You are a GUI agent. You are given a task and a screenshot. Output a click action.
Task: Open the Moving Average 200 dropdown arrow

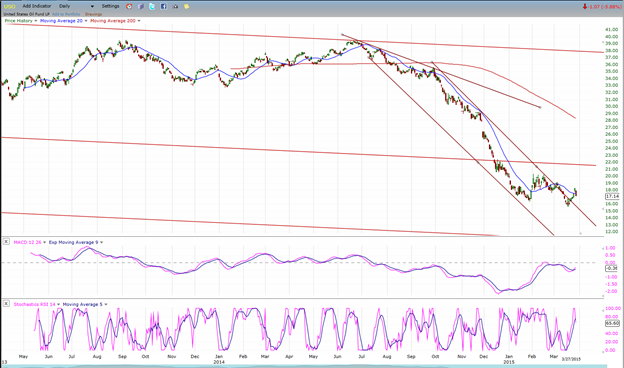139,21
